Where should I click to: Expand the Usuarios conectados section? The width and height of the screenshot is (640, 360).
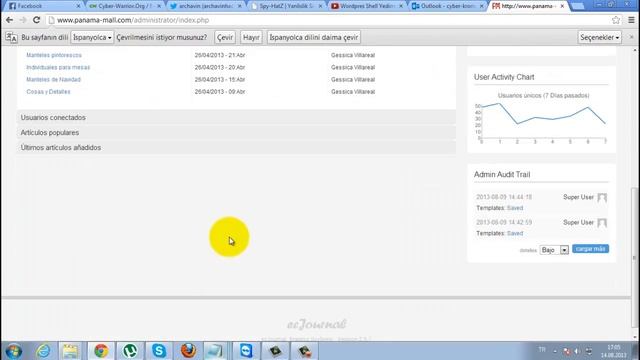[x=237, y=118]
